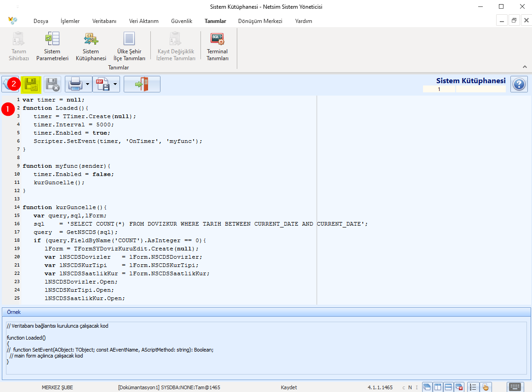Click code line 'query = GetNSCDS(sql);'

pos(75,232)
